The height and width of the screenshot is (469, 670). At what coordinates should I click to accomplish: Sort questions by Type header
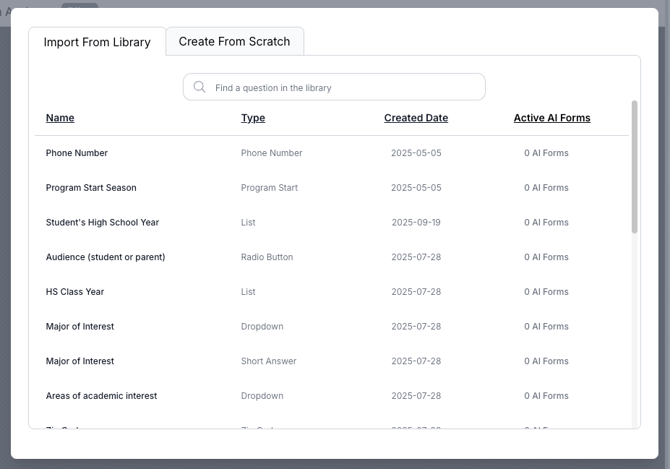(253, 118)
